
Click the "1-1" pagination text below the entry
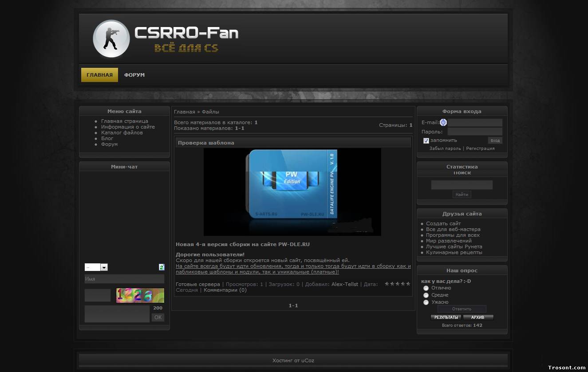point(293,305)
